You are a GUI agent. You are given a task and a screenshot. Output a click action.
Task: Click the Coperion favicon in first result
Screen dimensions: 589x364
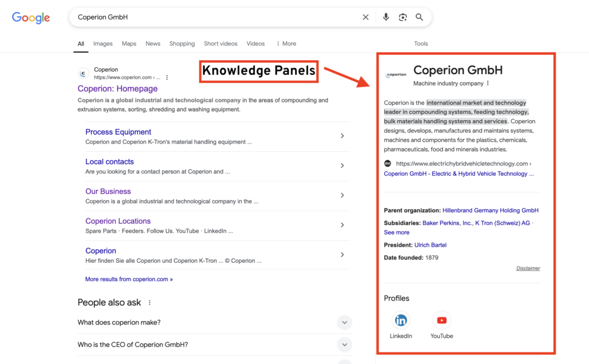pos(83,73)
